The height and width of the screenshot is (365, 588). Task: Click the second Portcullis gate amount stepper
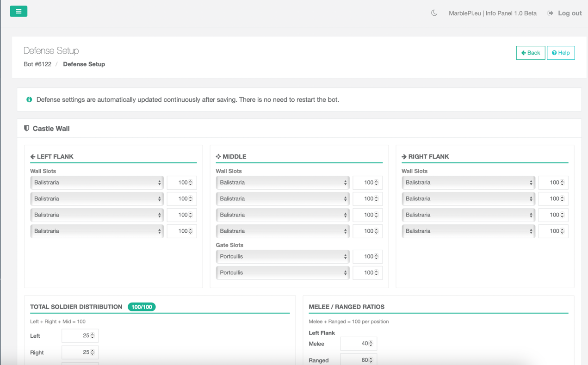pyautogui.click(x=377, y=273)
